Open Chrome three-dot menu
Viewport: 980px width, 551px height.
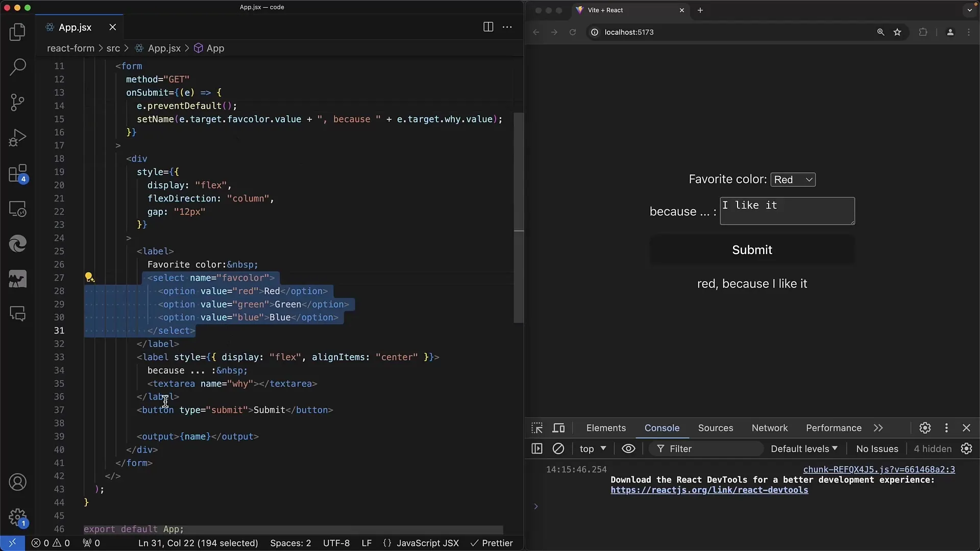click(x=969, y=32)
